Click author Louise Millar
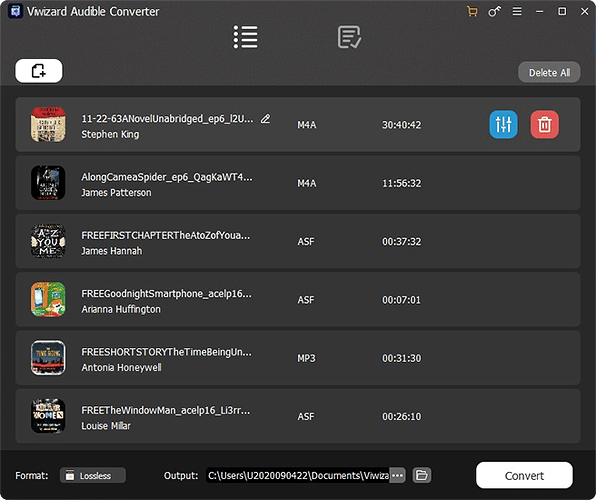Viewport: 596px width, 500px height. click(106, 426)
